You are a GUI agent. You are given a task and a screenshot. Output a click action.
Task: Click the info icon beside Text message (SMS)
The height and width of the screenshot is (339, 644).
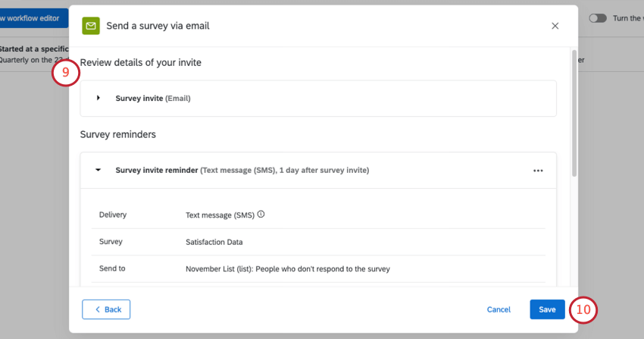point(261,215)
